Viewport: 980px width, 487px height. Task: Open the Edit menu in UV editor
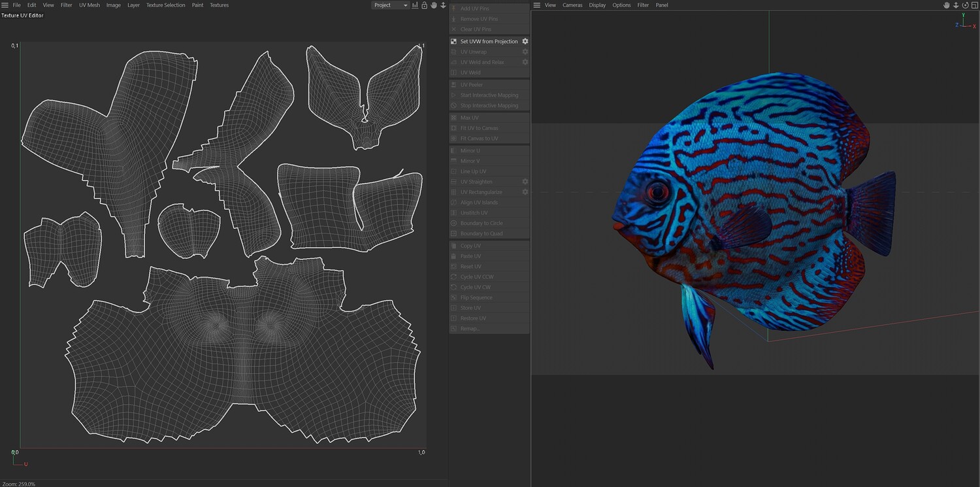point(31,5)
